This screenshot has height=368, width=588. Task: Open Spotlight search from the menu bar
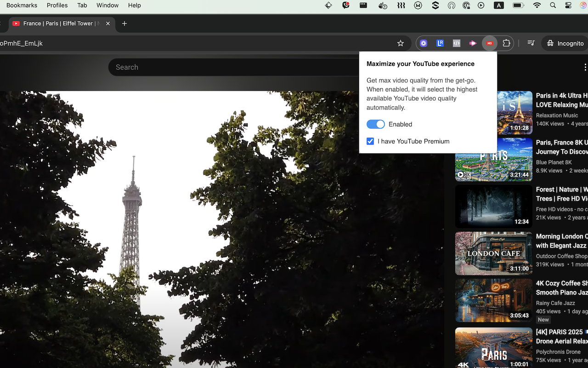point(553,6)
